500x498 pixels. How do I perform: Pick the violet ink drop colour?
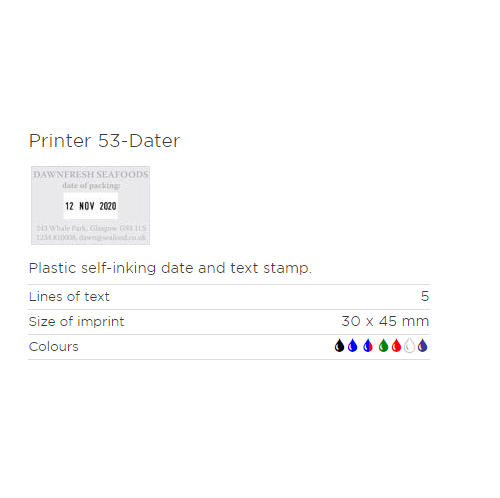click(423, 346)
